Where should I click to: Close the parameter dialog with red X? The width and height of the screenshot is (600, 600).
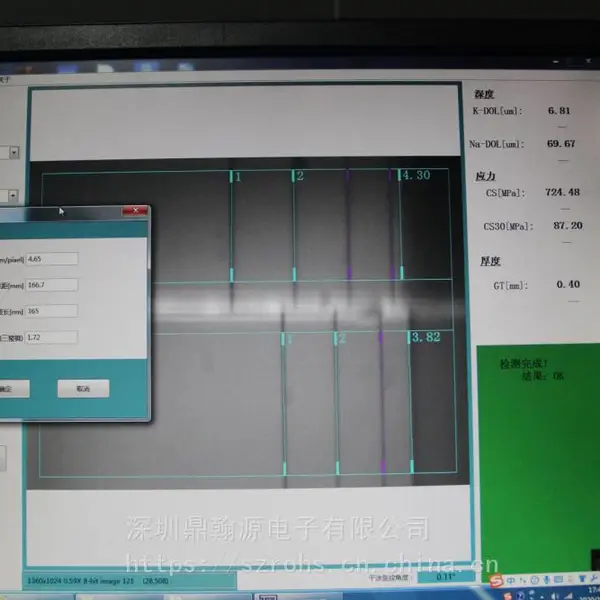tap(135, 210)
